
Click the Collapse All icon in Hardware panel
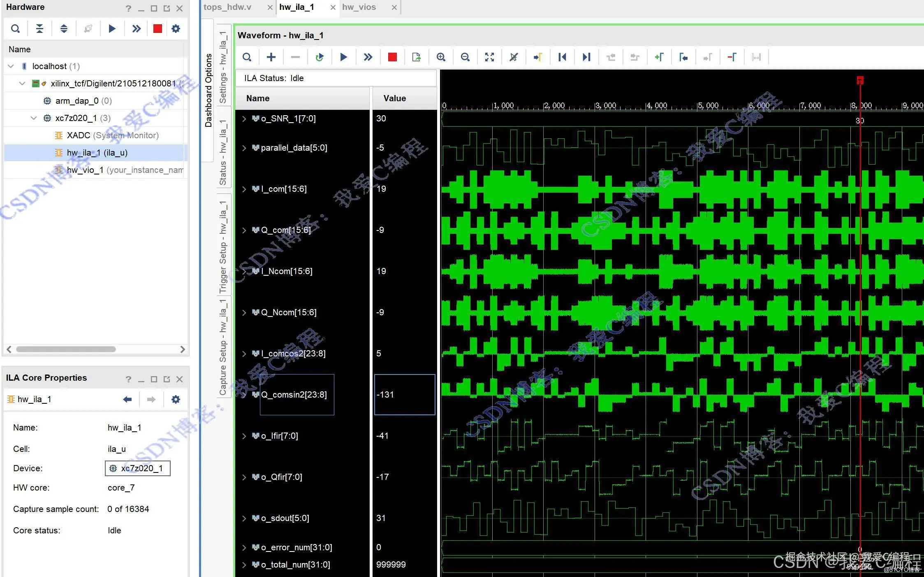pyautogui.click(x=39, y=28)
